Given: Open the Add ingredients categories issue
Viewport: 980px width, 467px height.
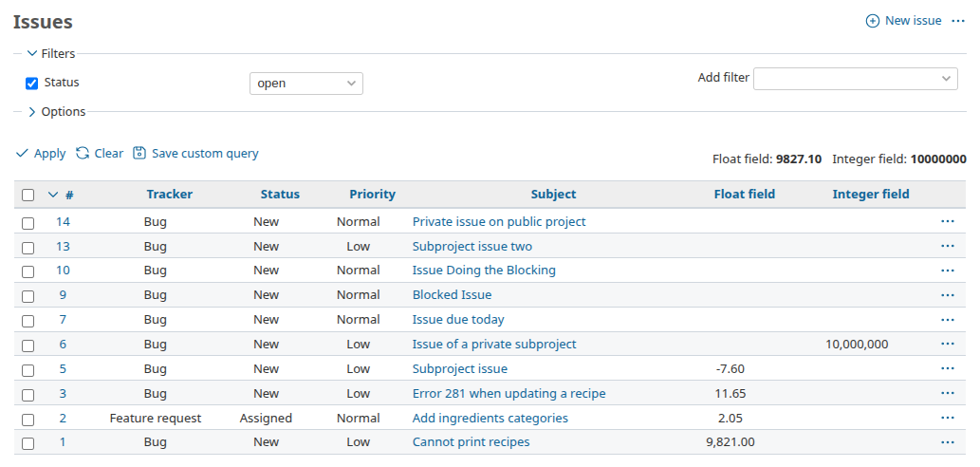Looking at the screenshot, I should coord(490,419).
